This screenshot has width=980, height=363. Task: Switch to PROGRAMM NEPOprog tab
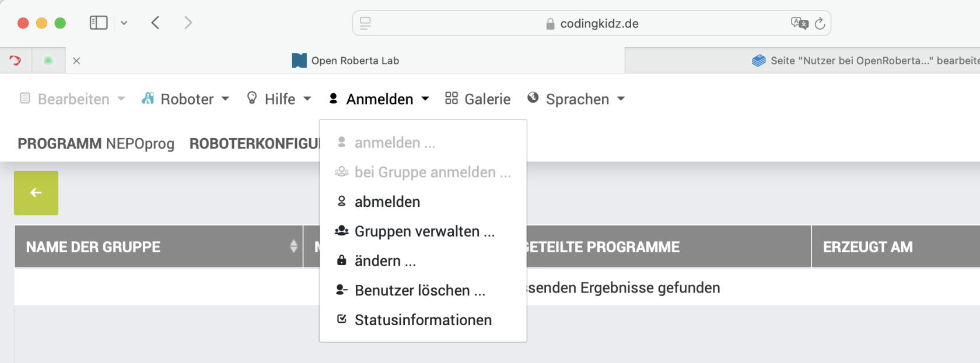click(96, 143)
